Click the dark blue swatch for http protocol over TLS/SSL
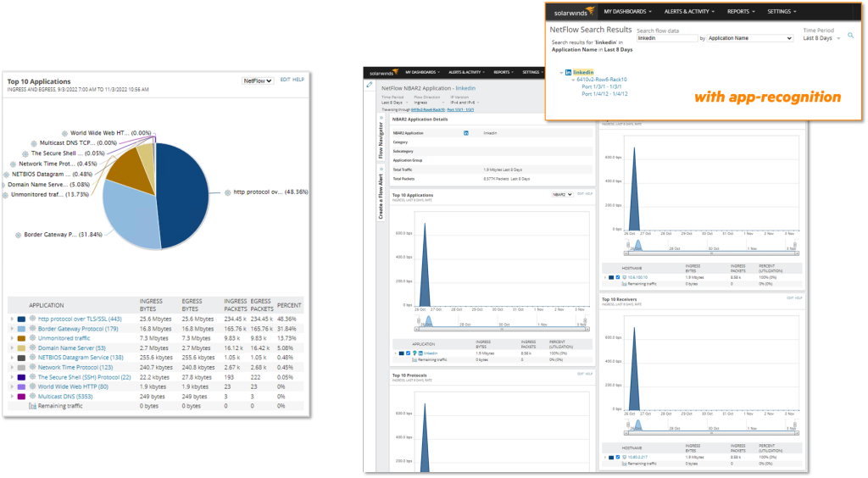The image size is (868, 478). tap(21, 320)
